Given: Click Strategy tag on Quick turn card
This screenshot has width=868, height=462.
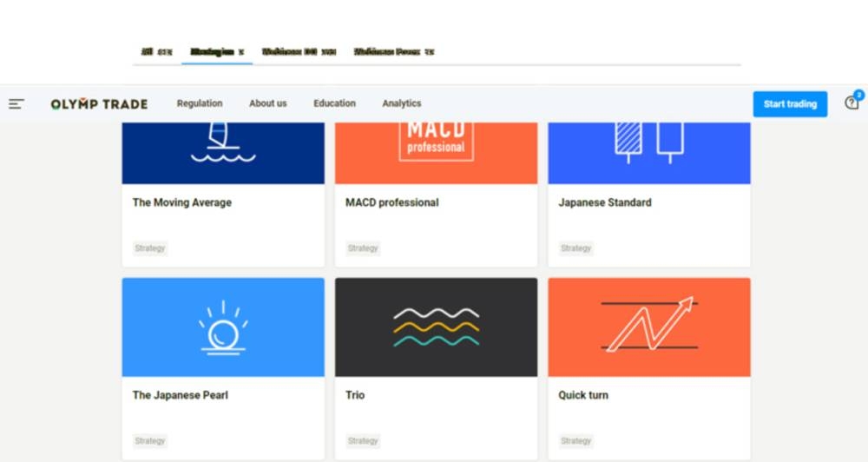Looking at the screenshot, I should (576, 441).
